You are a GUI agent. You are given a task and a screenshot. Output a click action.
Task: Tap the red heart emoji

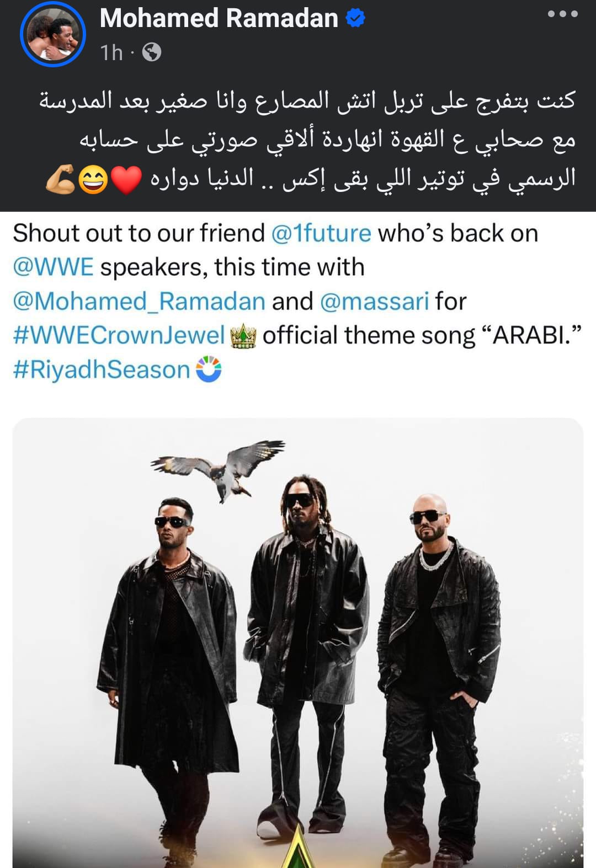(126, 179)
